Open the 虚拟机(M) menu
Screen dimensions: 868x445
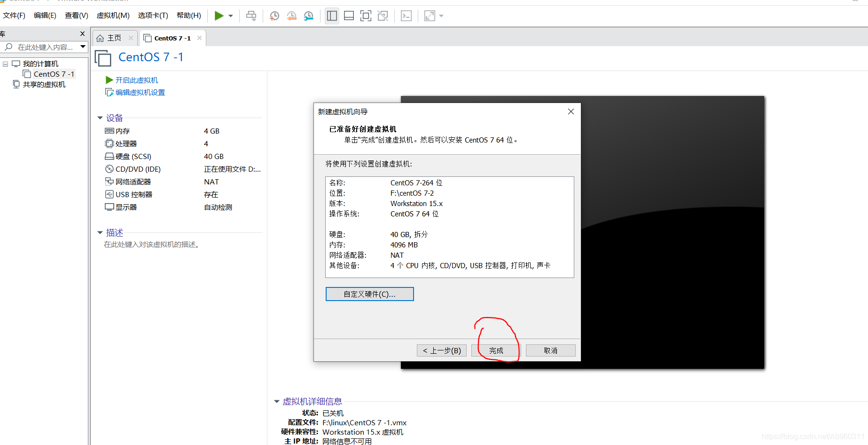click(113, 16)
